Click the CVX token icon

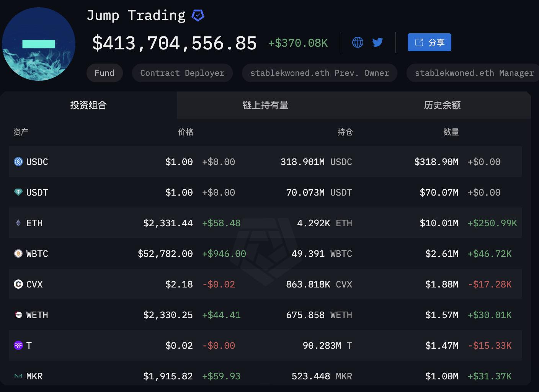point(18,284)
